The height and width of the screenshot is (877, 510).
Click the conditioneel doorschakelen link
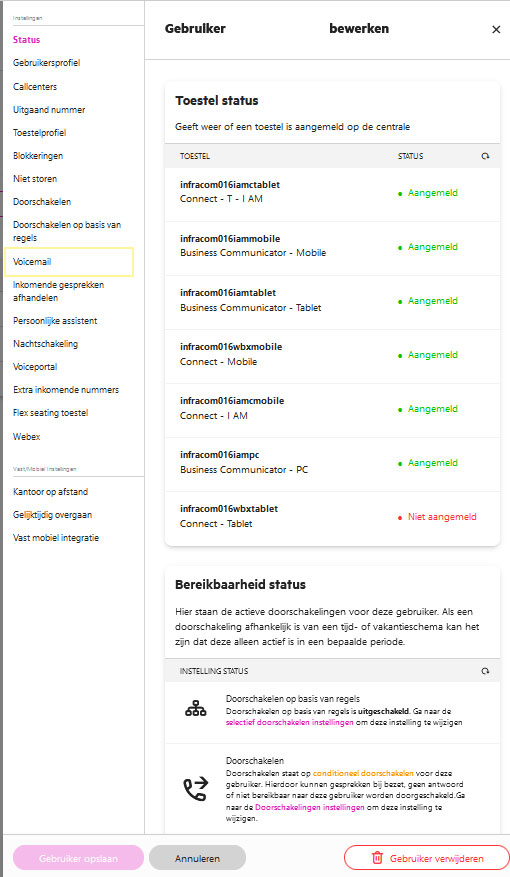coord(363,773)
